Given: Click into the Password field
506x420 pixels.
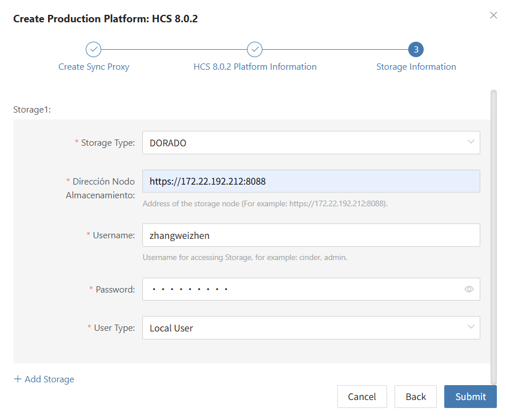Looking at the screenshot, I should click(x=311, y=289).
